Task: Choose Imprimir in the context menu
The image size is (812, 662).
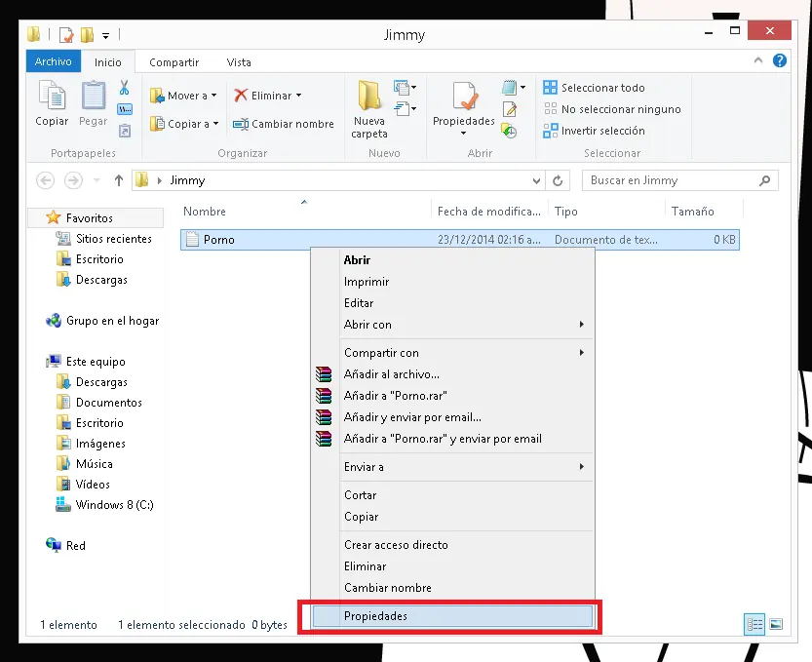Action: pyautogui.click(x=452, y=282)
